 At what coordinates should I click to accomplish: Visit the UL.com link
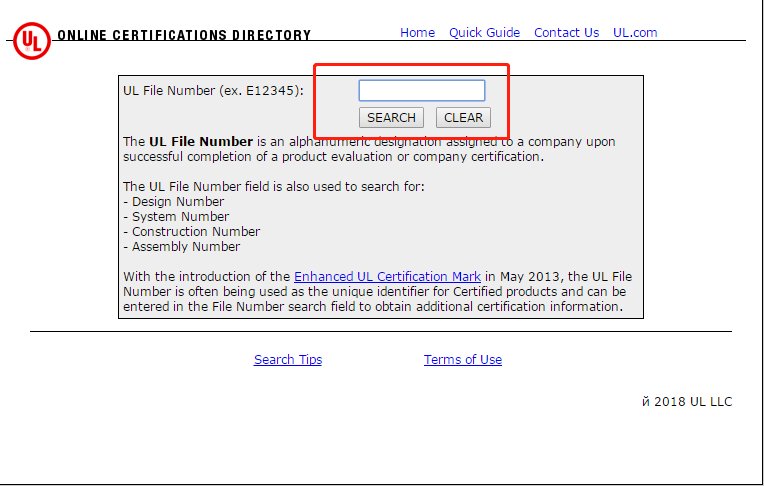coord(635,33)
